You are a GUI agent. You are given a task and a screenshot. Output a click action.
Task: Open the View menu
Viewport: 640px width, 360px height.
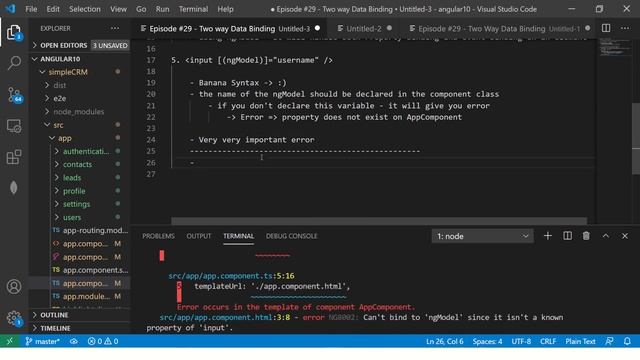118,9
